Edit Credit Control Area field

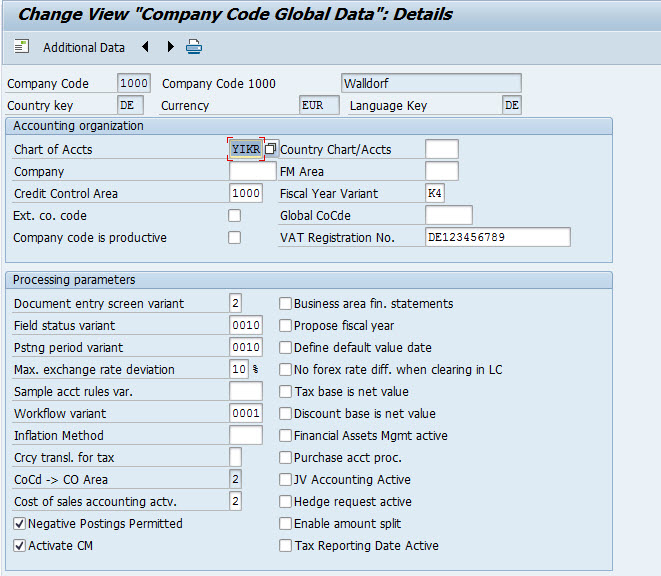click(x=246, y=193)
